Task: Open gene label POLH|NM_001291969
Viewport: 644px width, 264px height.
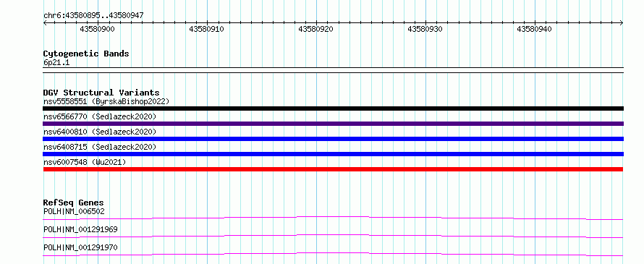Action: point(80,229)
